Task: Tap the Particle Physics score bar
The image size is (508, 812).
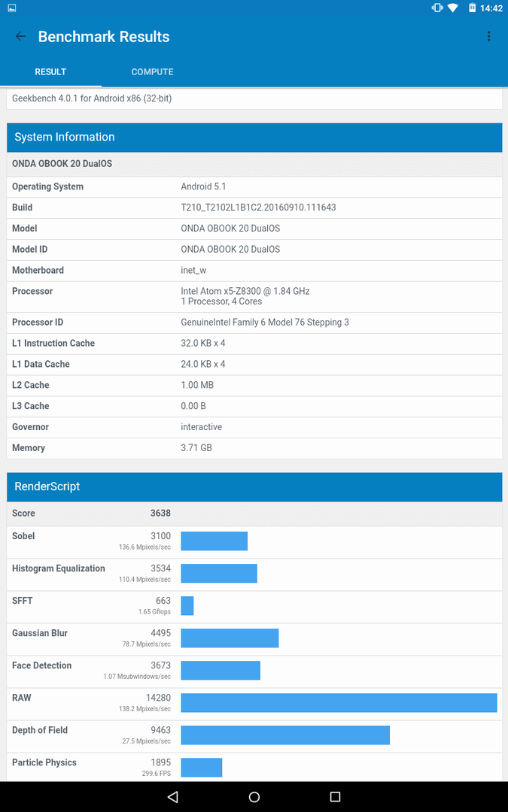Action: coord(202,768)
